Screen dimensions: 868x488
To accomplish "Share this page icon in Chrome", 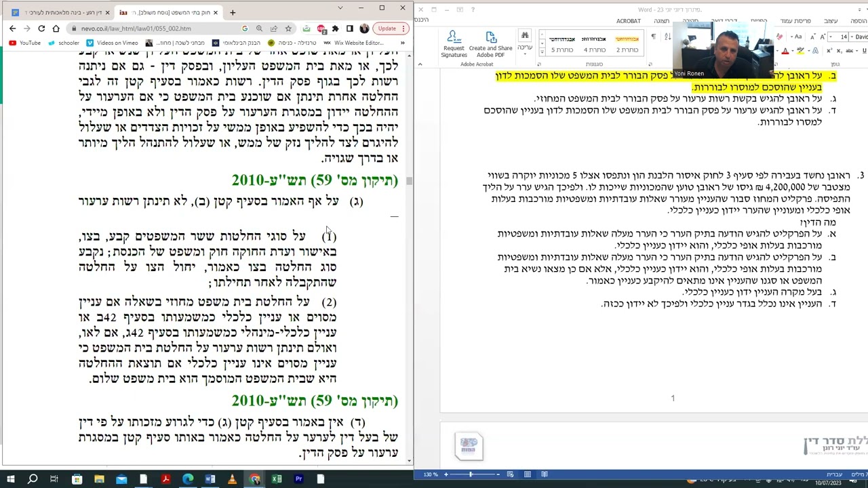I will point(273,28).
